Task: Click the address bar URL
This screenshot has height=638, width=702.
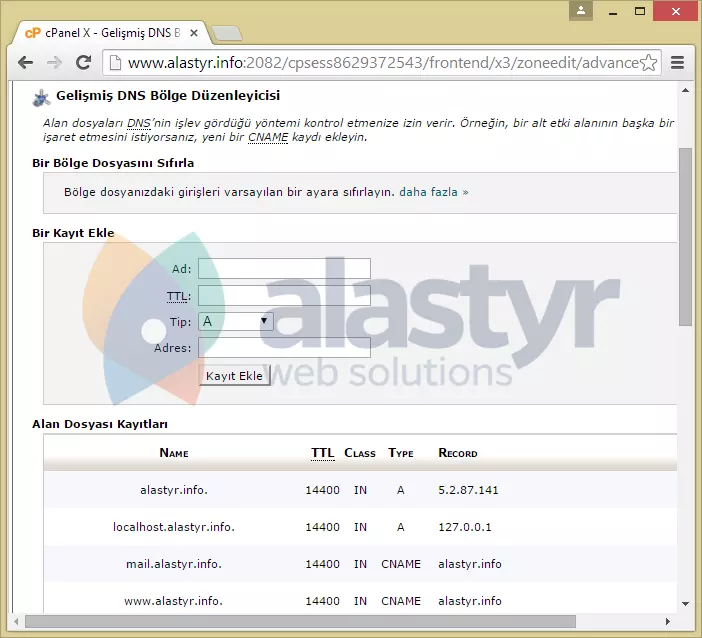Action: pyautogui.click(x=383, y=63)
